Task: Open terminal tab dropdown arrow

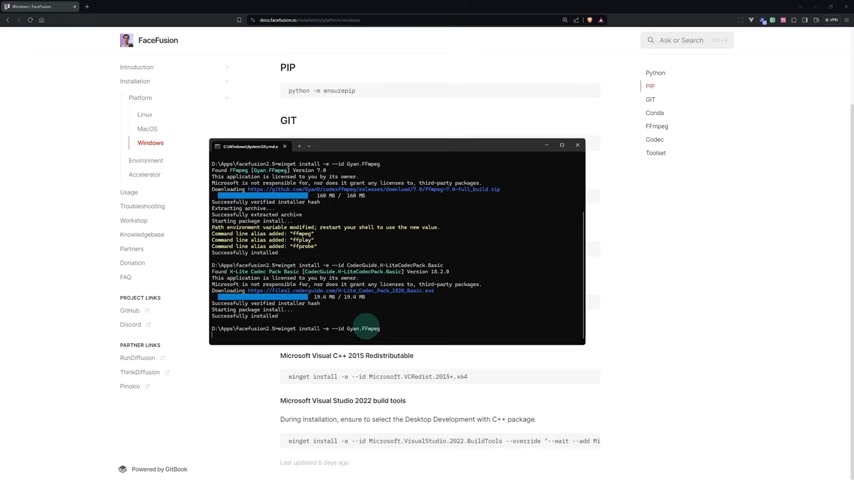Action: (x=309, y=146)
